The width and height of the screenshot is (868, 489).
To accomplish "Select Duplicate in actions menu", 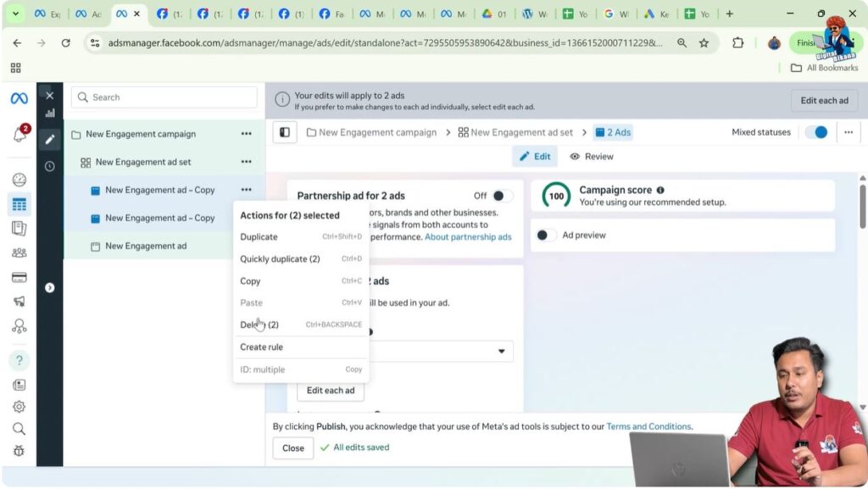I will coord(301,236).
